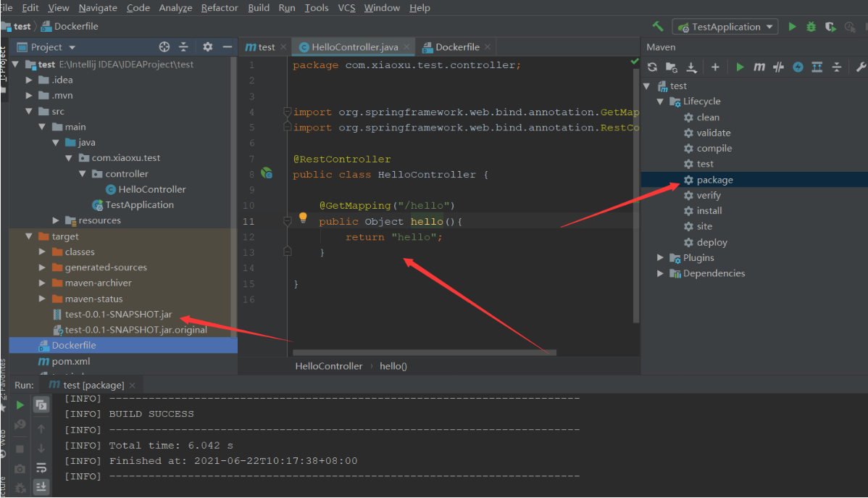Click Dockerfile in navigation bar breadcrumb
Screen dimensions: 868x498
pyautogui.click(x=76, y=26)
